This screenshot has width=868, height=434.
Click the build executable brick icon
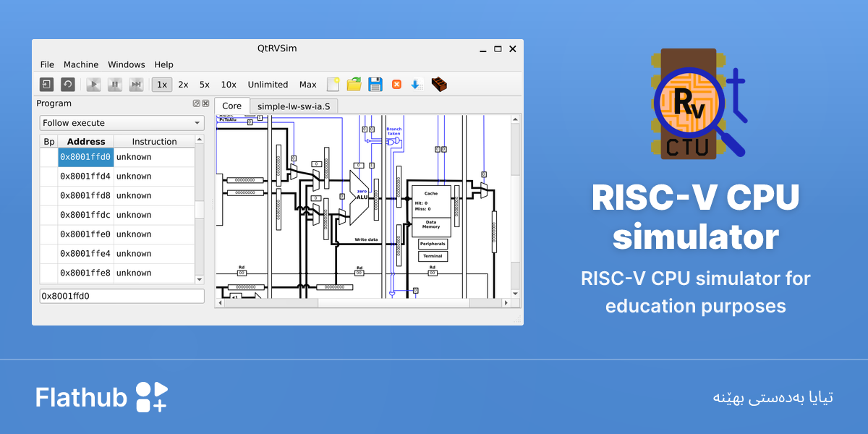(439, 85)
